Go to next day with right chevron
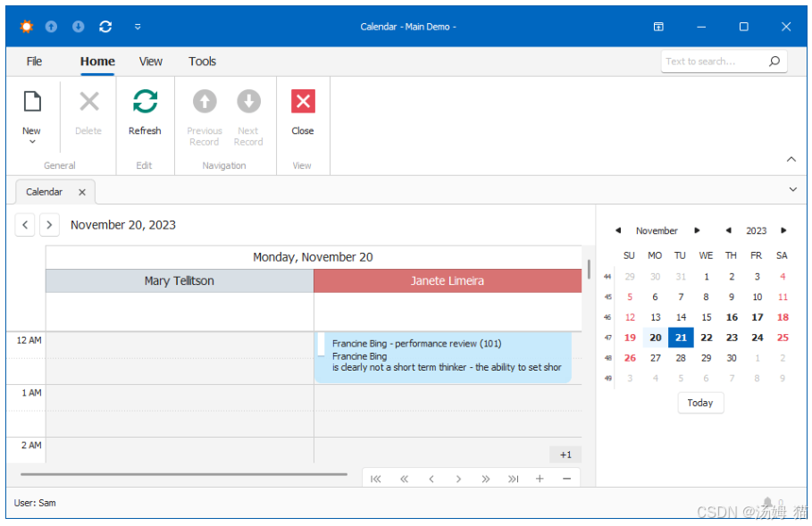812x526 pixels. (49, 225)
